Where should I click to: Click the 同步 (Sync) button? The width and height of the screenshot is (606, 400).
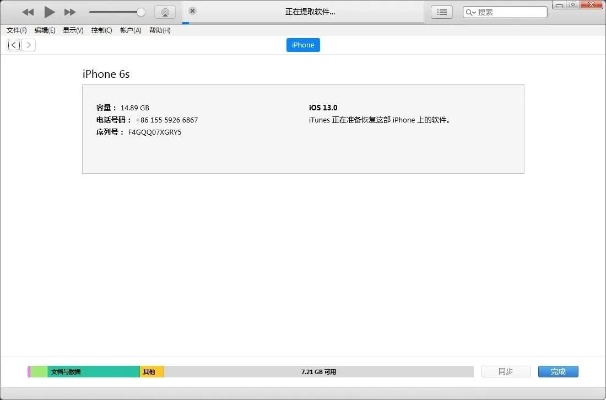[x=505, y=371]
